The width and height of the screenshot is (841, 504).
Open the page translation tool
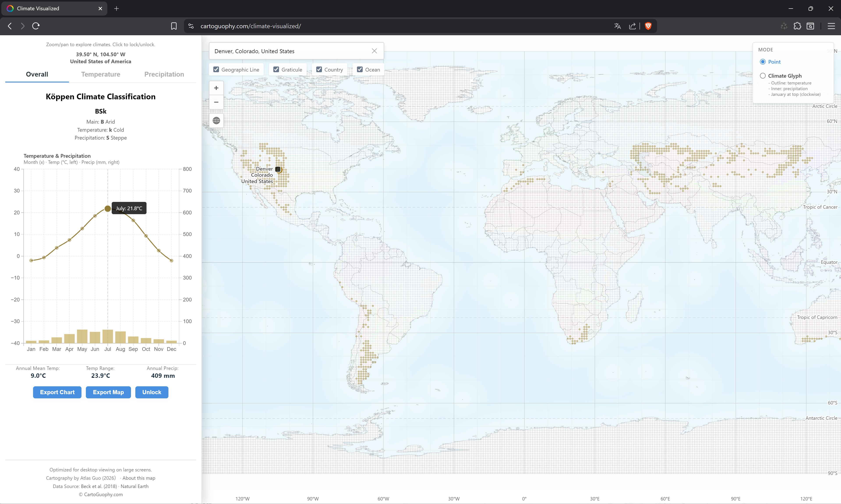coord(617,26)
